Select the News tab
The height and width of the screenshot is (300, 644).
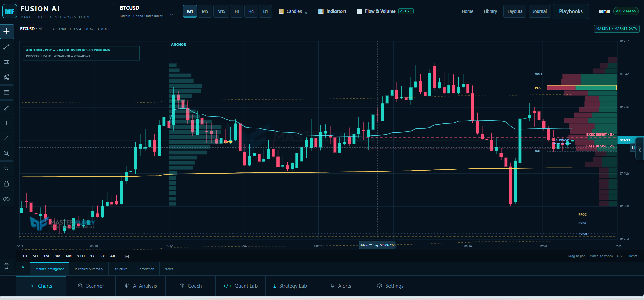pos(169,269)
